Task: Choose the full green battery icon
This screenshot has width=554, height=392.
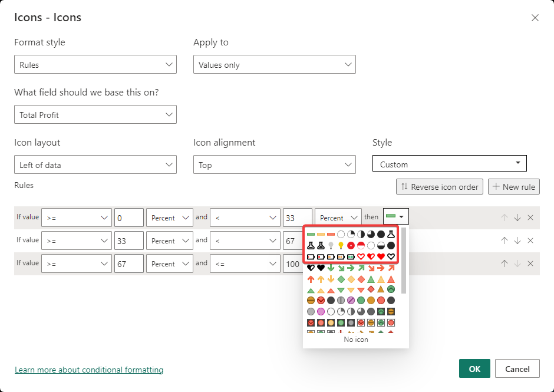Action: coord(351,256)
